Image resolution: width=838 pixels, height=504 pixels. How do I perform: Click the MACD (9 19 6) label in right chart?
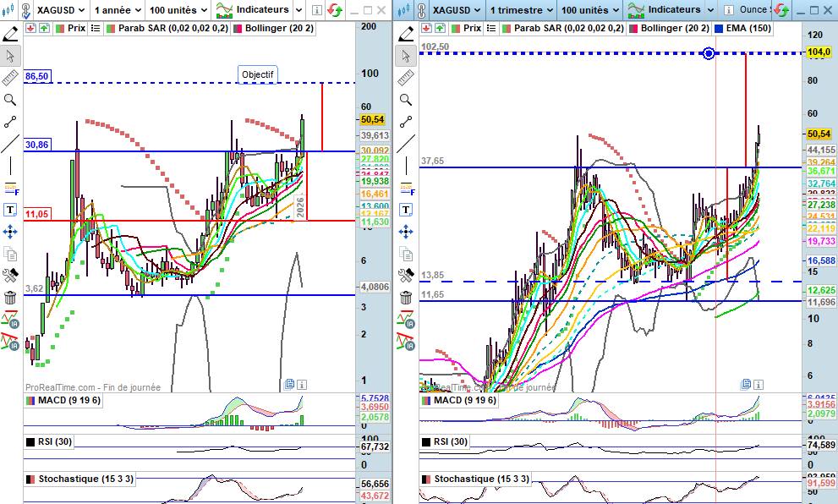(465, 401)
